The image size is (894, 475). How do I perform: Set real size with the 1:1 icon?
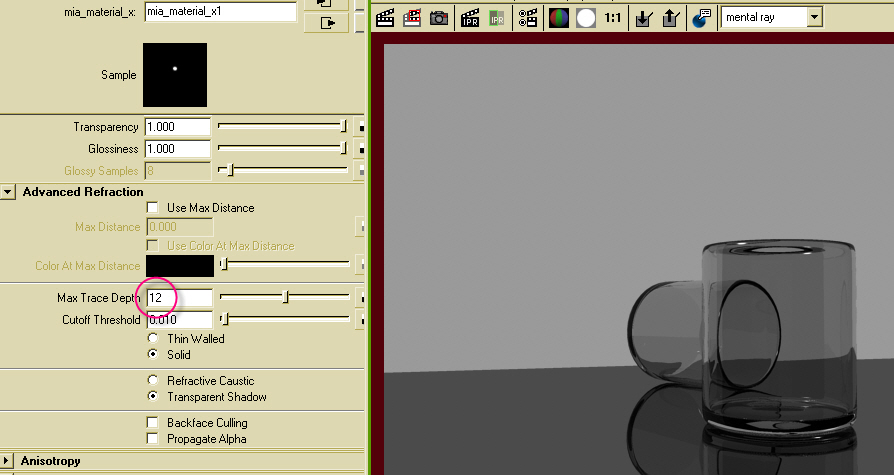click(612, 18)
